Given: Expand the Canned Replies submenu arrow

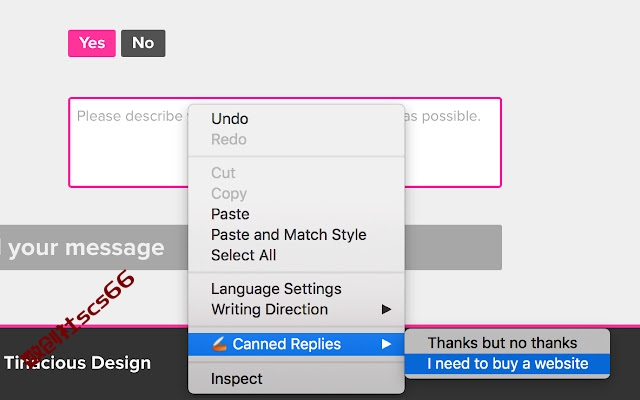Looking at the screenshot, I should pos(386,344).
